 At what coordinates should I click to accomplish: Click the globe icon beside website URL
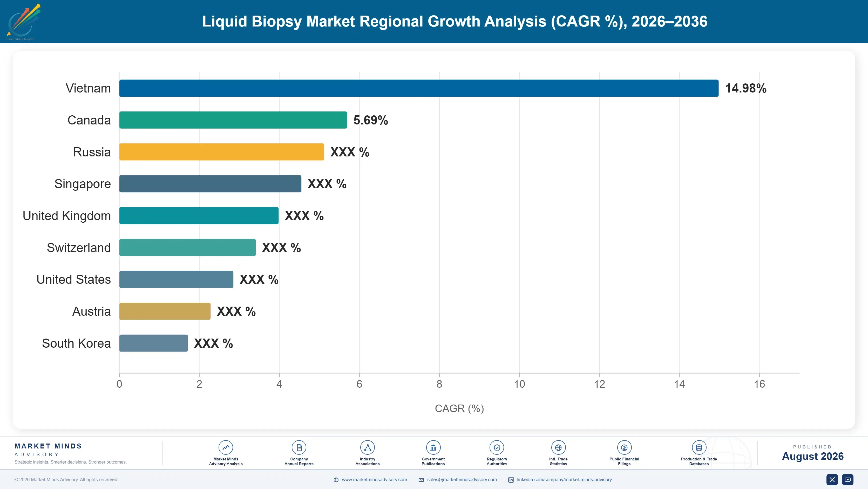(x=336, y=480)
